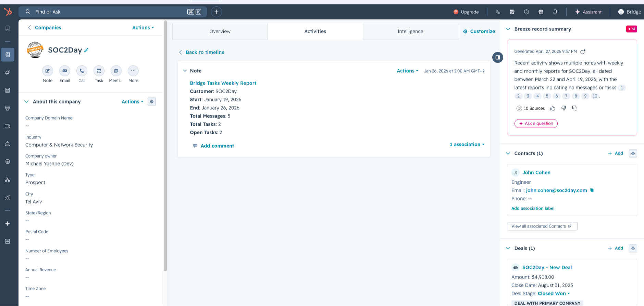Create an Email for the company

point(65,71)
